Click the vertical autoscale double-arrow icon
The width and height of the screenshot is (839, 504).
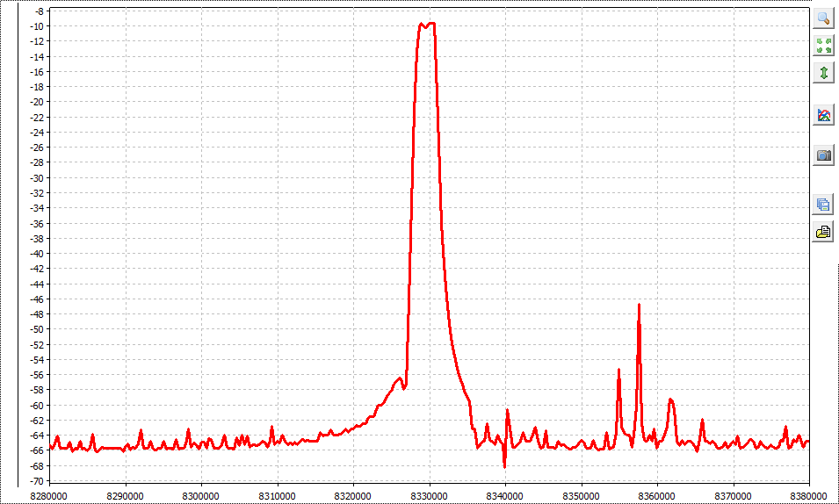click(823, 73)
